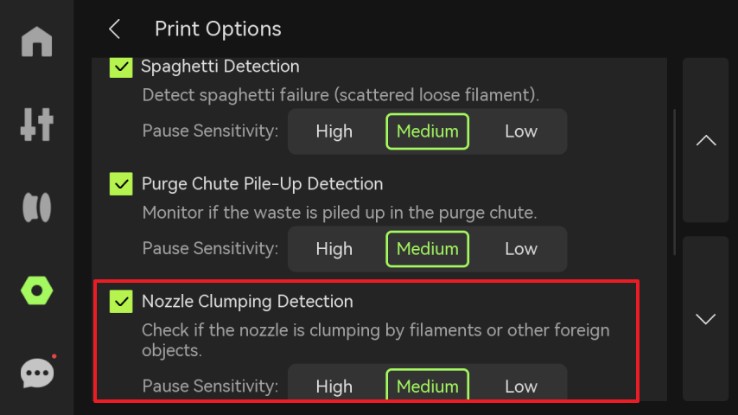Go back from Print Options
The image size is (738, 415).
point(115,29)
